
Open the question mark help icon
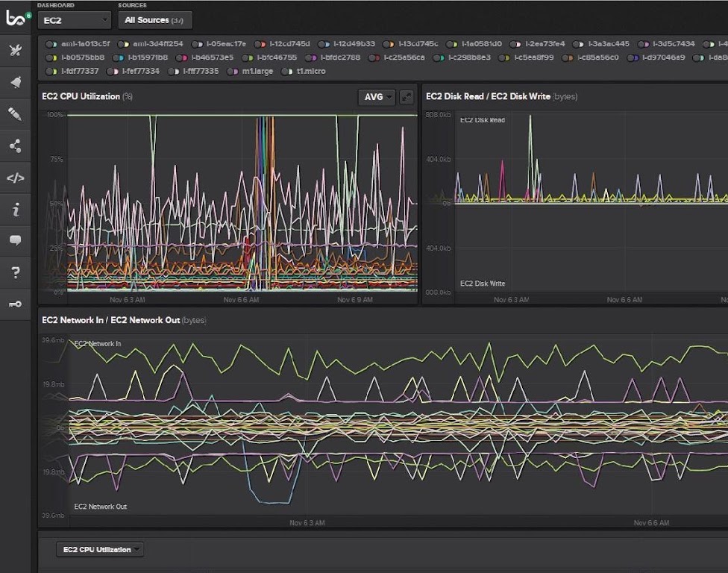pos(16,272)
